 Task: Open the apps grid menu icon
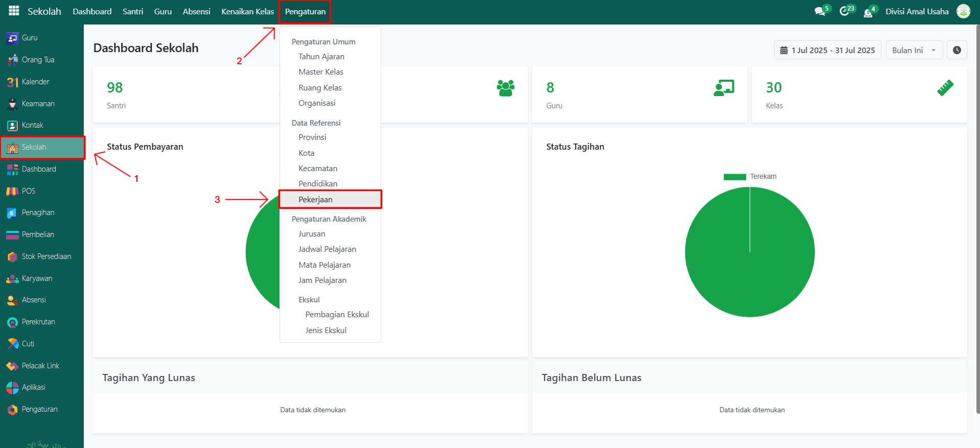(x=14, y=11)
